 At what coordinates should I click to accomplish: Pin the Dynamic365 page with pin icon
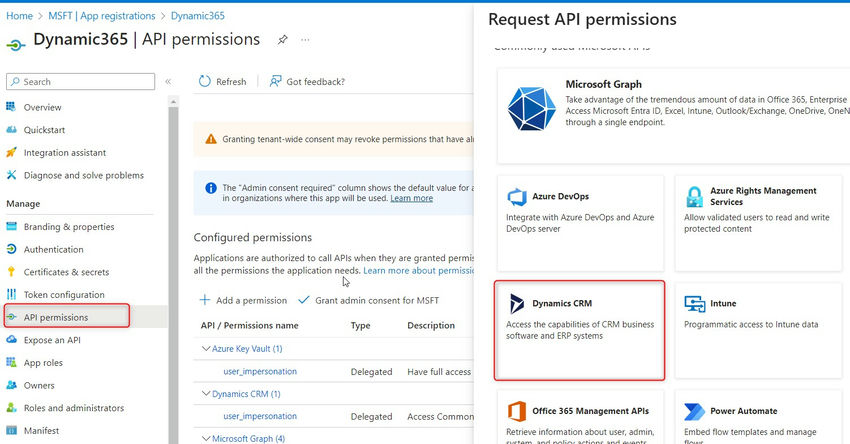(x=282, y=40)
